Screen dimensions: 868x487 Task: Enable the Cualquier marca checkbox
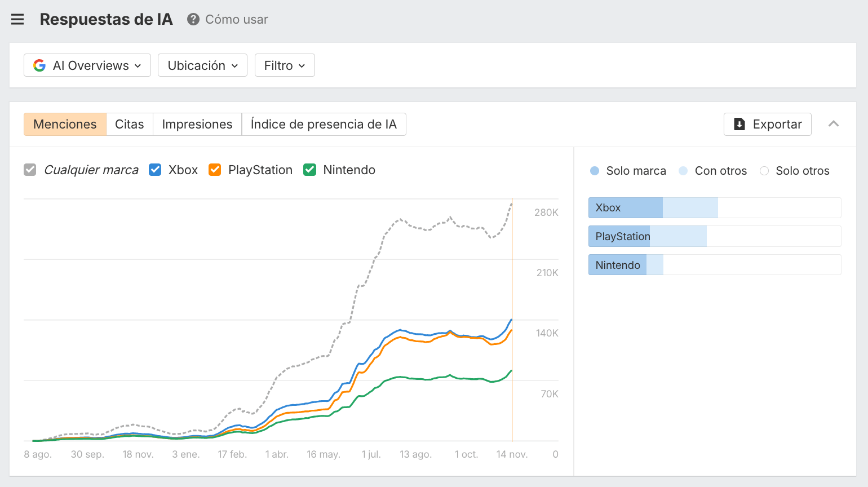(29, 169)
